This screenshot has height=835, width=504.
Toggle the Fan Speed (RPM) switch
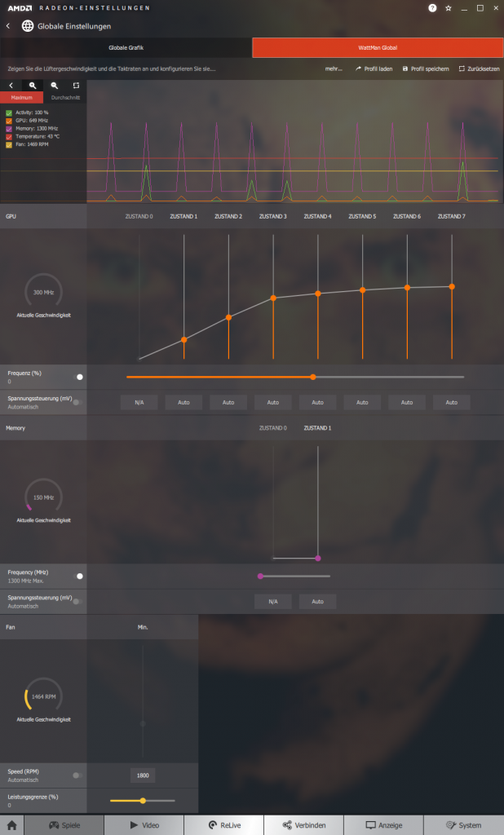pyautogui.click(x=77, y=776)
